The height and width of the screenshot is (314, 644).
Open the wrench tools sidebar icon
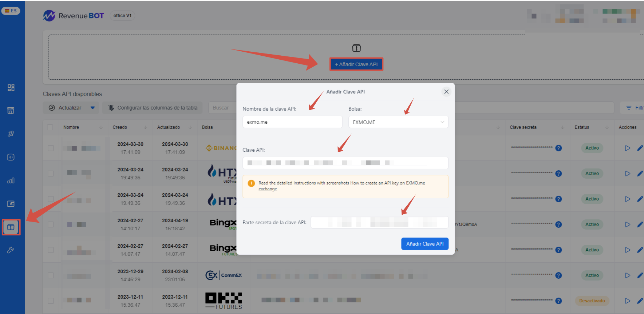11,250
